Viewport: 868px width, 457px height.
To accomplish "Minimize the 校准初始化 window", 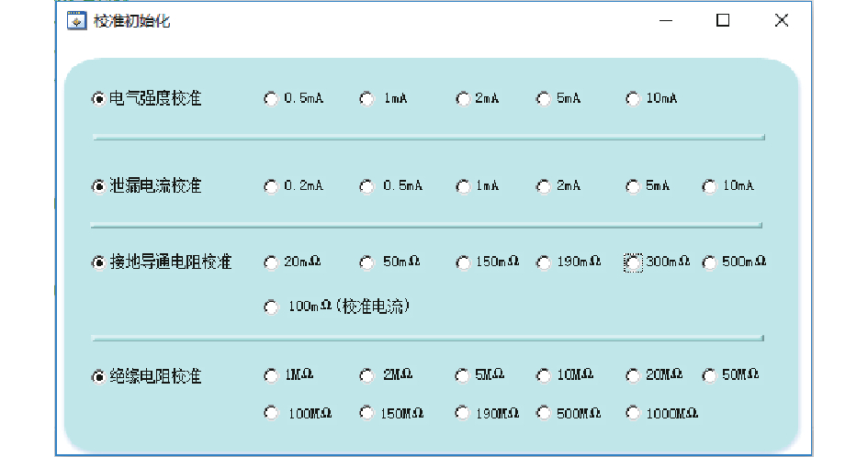I will (x=666, y=20).
